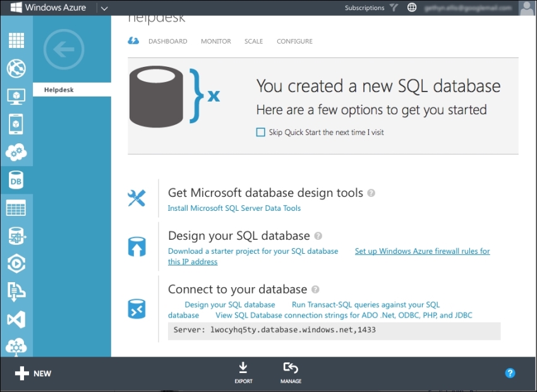Open Media Services play icon
Viewport: 537px width, 392px height.
16,264
